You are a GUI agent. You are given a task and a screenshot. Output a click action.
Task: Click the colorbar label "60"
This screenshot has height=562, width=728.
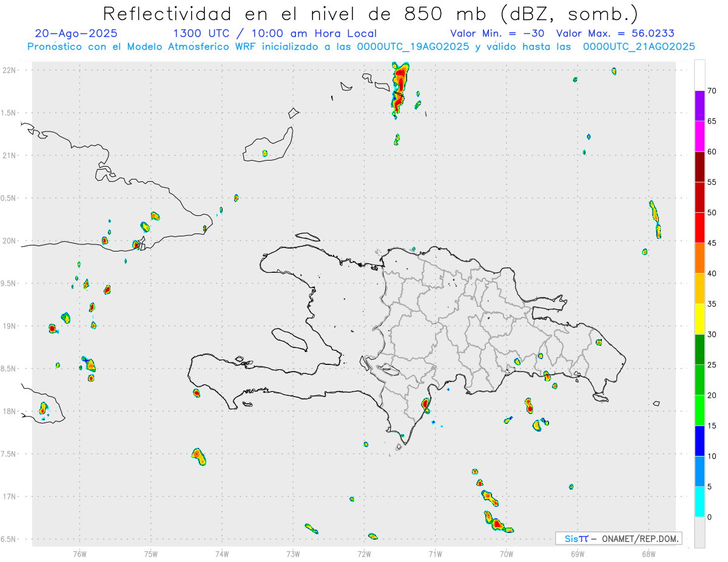coord(712,152)
